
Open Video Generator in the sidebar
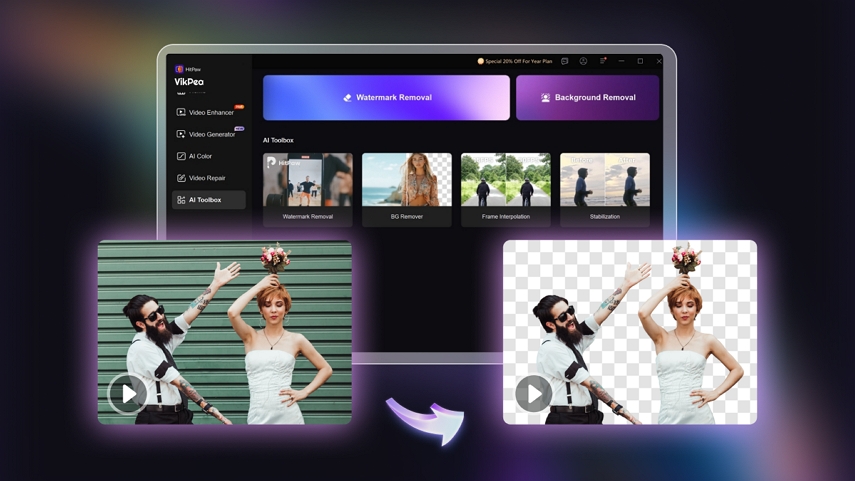point(208,134)
